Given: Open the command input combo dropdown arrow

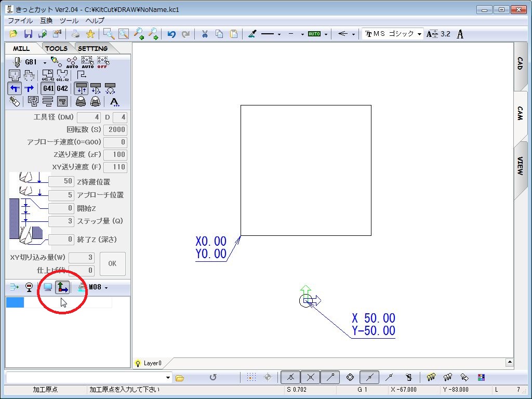Looking at the screenshot, I should pyautogui.click(x=168, y=377).
